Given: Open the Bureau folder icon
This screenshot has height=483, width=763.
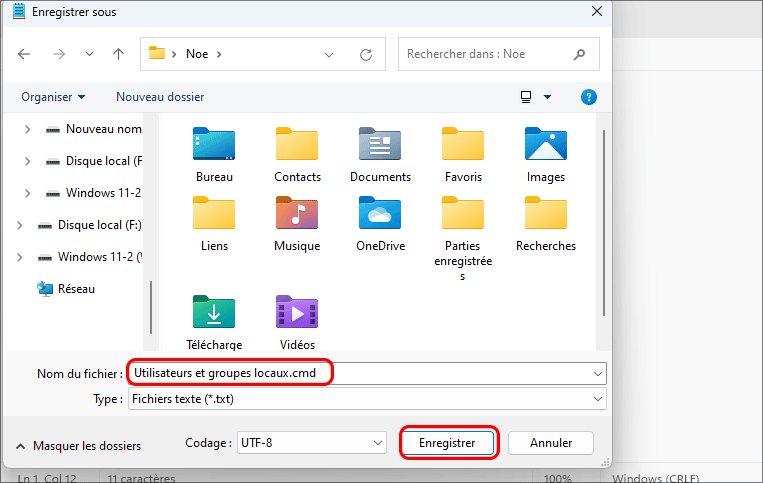Looking at the screenshot, I should coord(214,147).
